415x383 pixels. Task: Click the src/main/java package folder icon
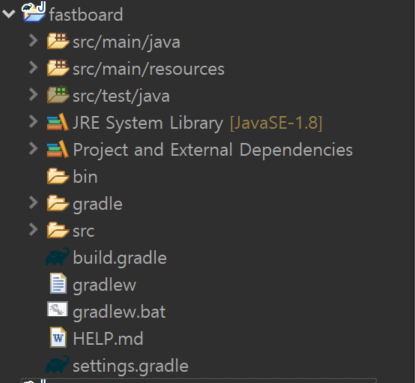tap(58, 41)
